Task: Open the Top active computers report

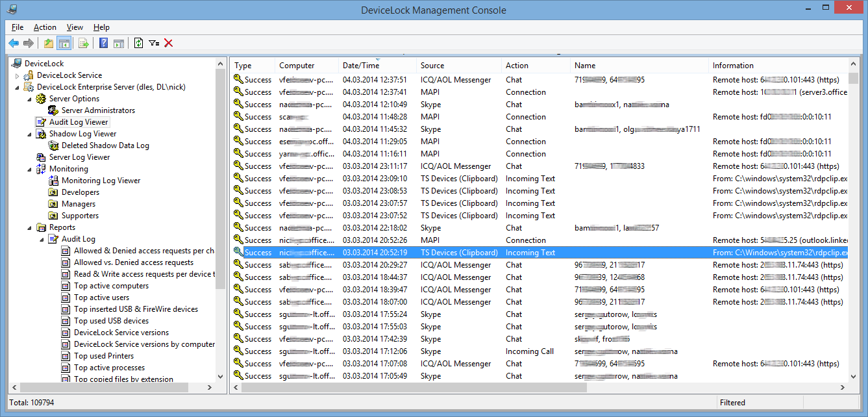Action: pyautogui.click(x=111, y=286)
